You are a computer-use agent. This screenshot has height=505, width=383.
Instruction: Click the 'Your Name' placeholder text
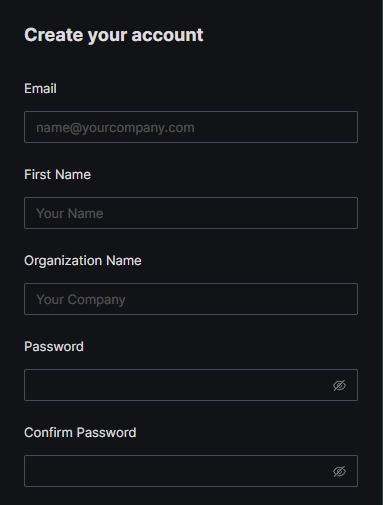(x=70, y=214)
